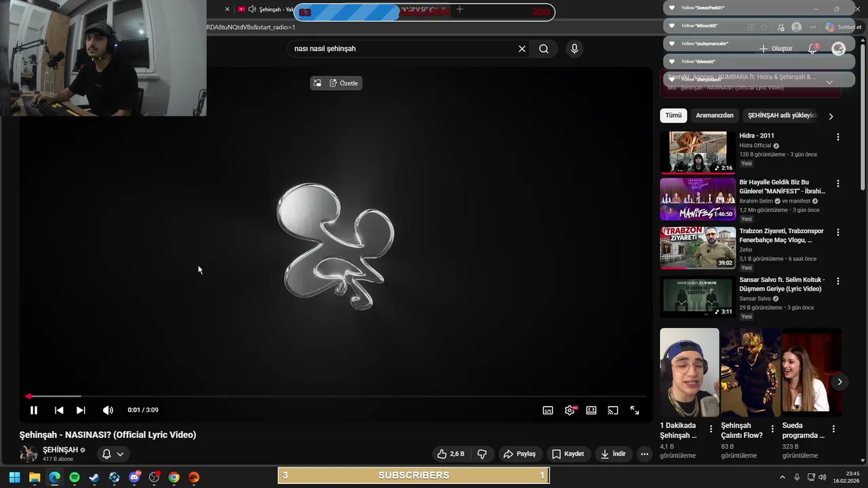Save video with Kaydet button
This screenshot has height=488, width=868.
tap(568, 454)
